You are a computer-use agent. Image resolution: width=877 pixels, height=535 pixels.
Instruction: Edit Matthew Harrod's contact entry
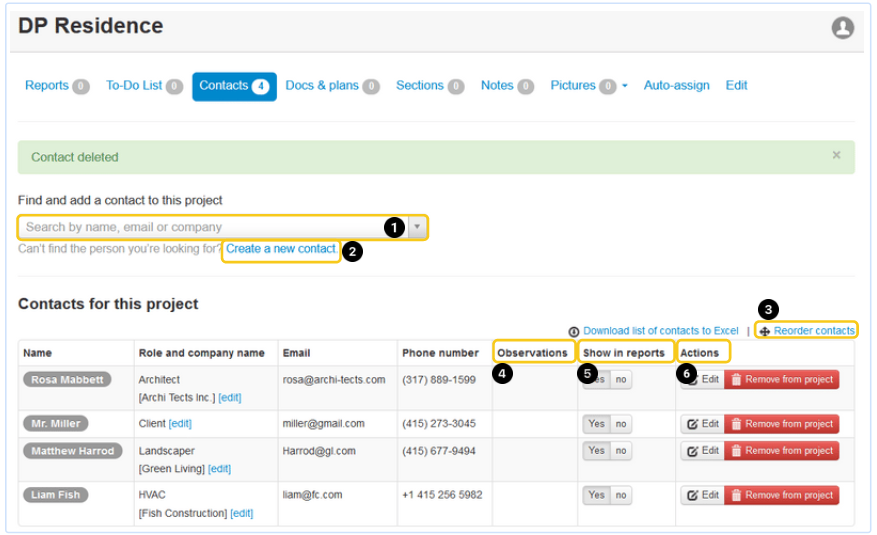click(702, 451)
